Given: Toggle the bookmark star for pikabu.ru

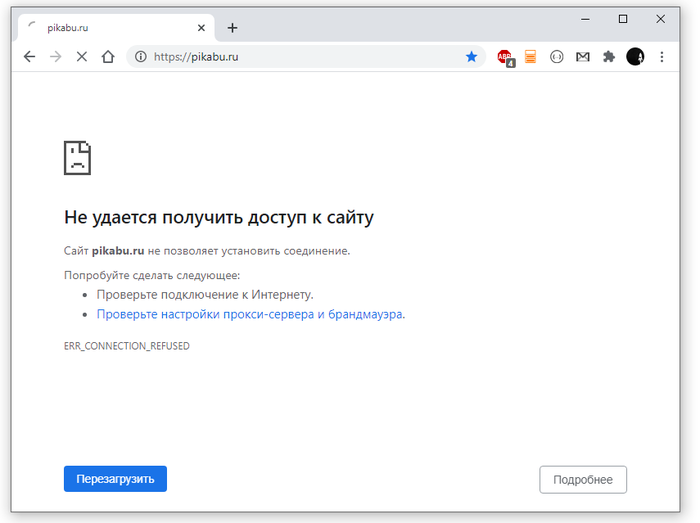Looking at the screenshot, I should click(471, 57).
